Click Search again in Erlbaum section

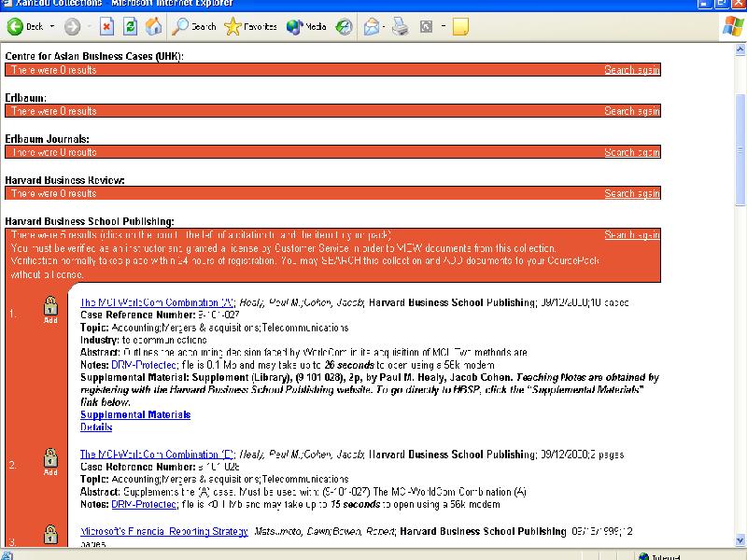(632, 111)
